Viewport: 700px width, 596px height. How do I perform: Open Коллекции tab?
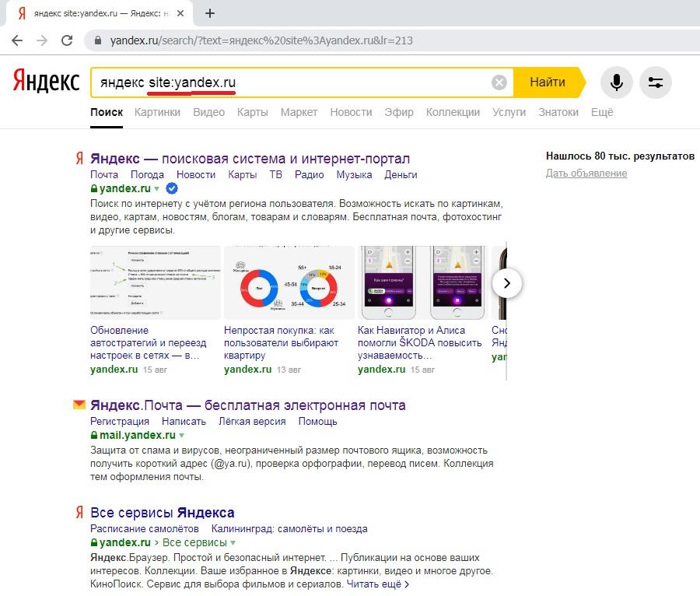click(x=453, y=112)
